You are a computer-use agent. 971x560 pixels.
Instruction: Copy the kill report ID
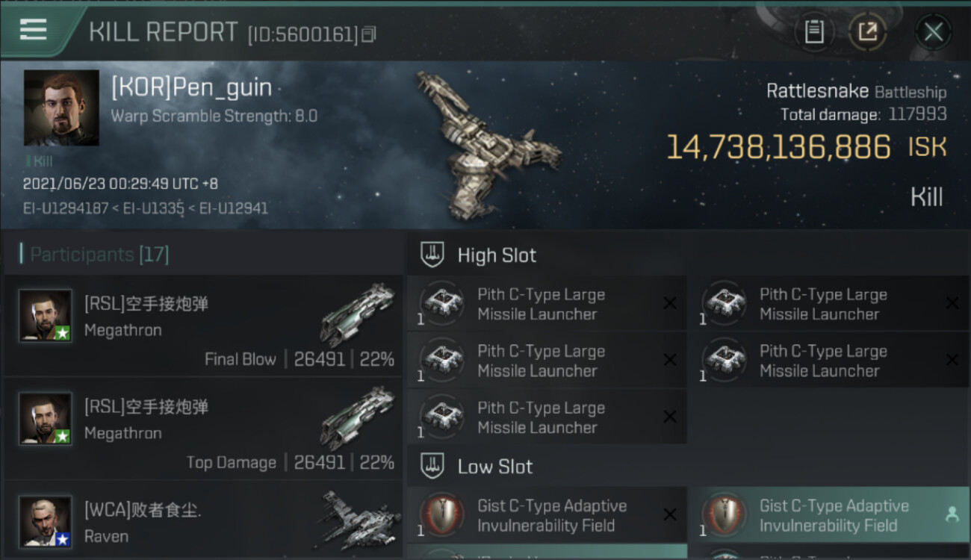click(369, 34)
